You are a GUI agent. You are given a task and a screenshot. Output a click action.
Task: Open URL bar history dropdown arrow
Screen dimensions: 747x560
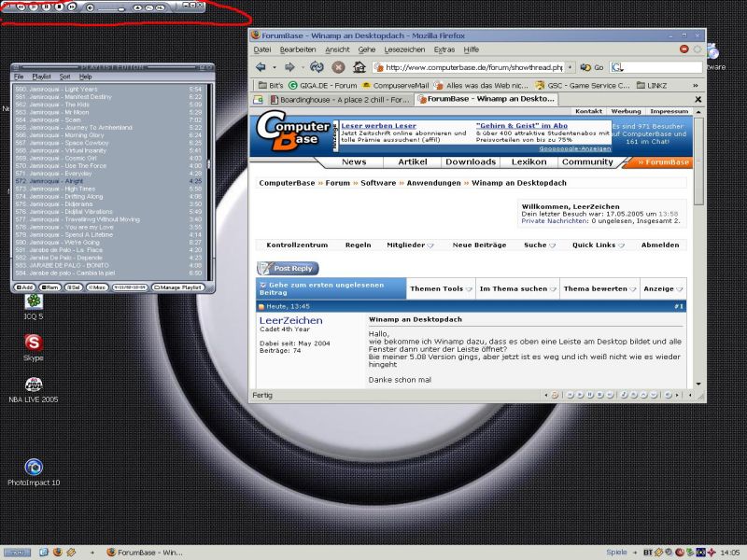pos(571,67)
